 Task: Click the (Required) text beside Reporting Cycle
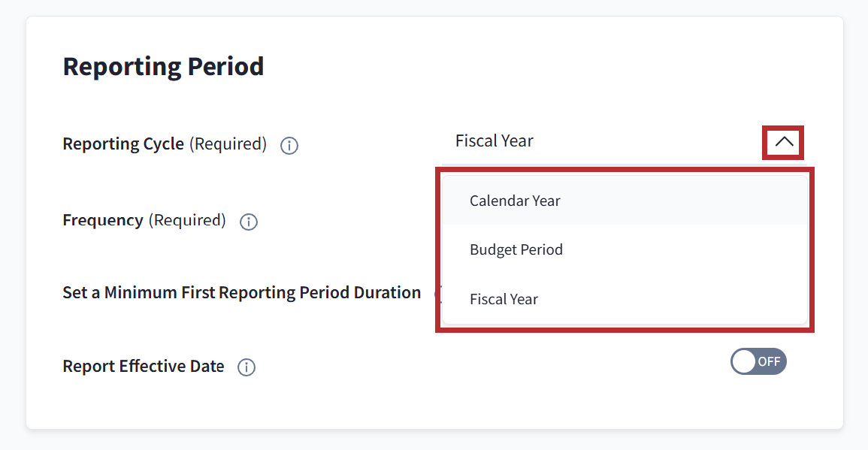[228, 143]
